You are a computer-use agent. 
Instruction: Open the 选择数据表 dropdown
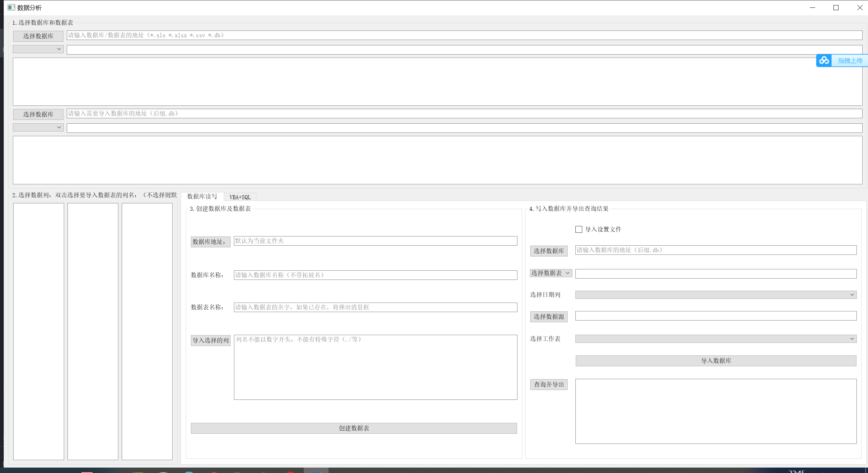point(551,273)
